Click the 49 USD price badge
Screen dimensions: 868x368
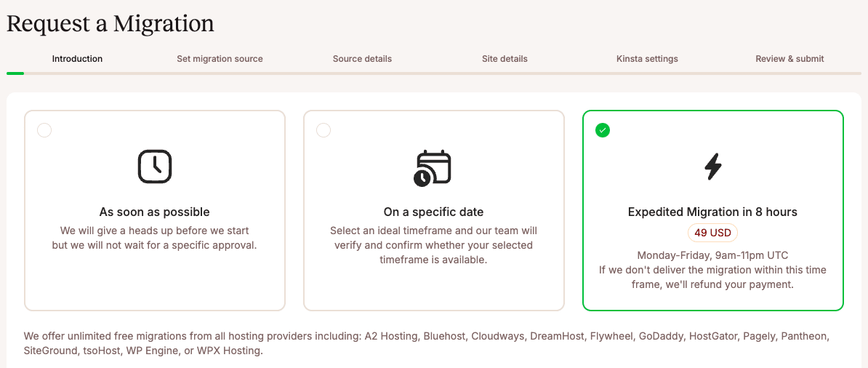point(712,233)
